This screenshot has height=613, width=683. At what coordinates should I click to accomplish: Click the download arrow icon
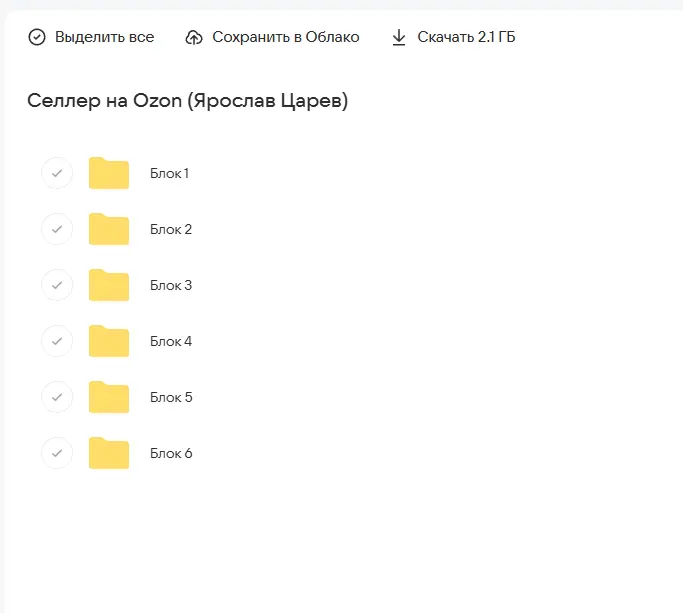tap(399, 37)
